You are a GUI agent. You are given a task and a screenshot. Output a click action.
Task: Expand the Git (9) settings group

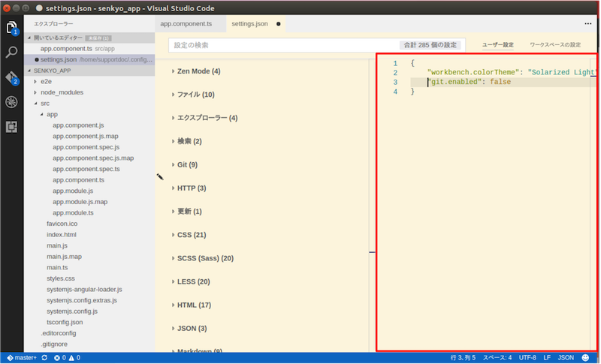pyautogui.click(x=184, y=164)
